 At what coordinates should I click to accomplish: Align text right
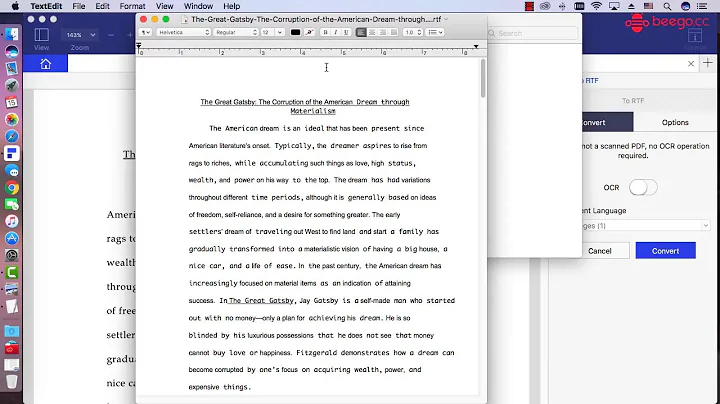pyautogui.click(x=382, y=32)
